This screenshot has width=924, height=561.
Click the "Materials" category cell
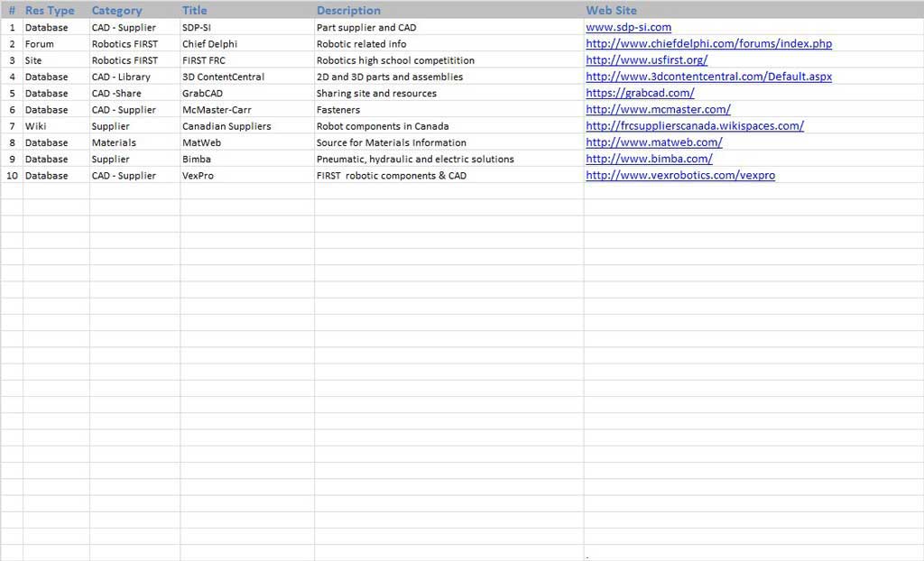[x=114, y=142]
